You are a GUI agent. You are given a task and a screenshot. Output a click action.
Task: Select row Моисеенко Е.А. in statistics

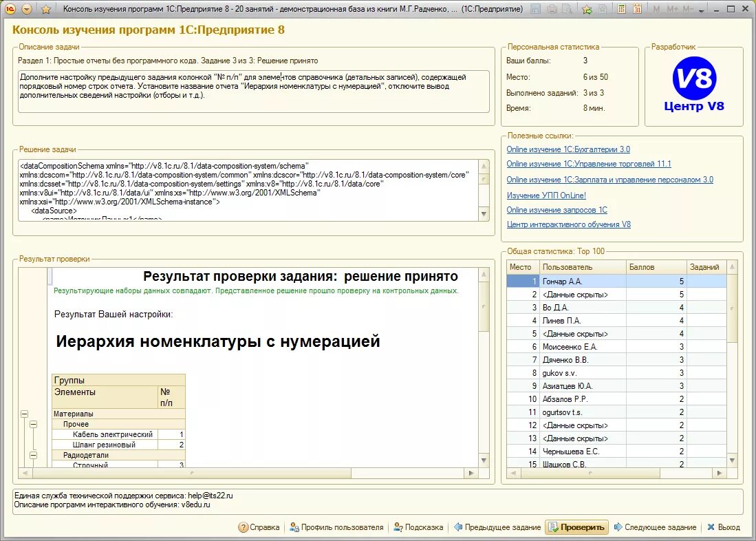coord(616,346)
